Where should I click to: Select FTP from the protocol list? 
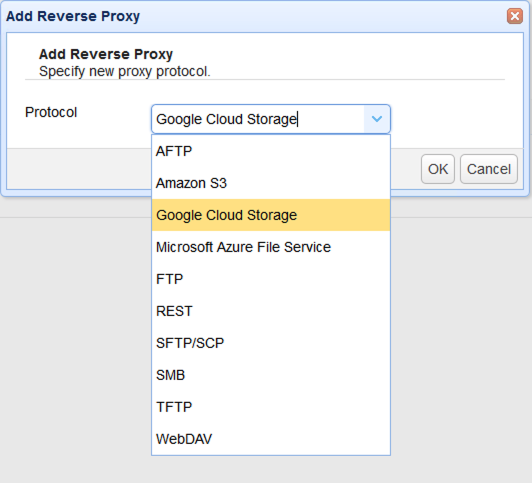coord(271,279)
